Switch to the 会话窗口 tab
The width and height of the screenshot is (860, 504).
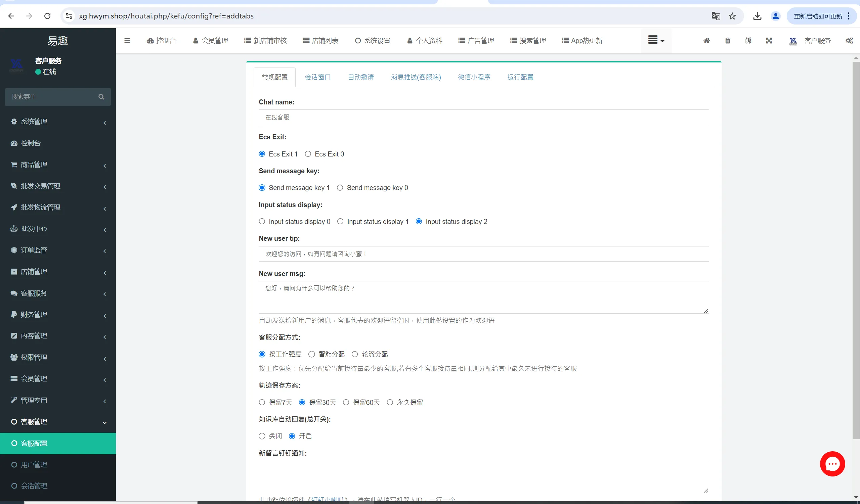point(318,77)
